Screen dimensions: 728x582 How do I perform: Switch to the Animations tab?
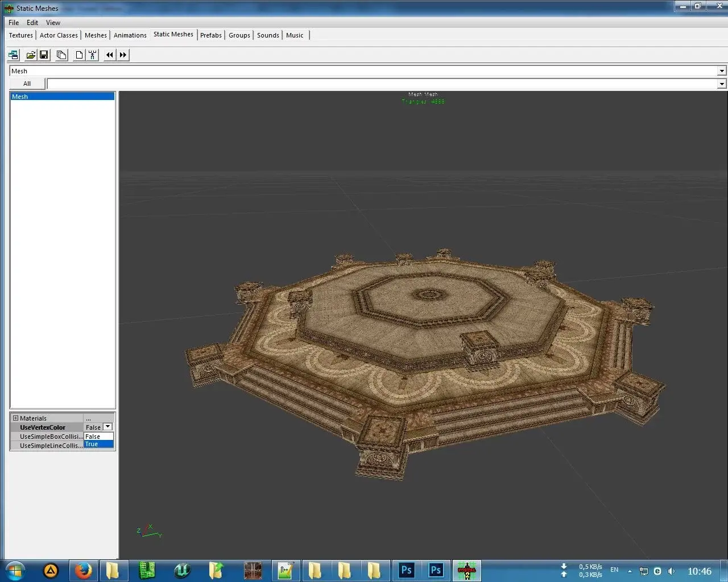click(130, 35)
